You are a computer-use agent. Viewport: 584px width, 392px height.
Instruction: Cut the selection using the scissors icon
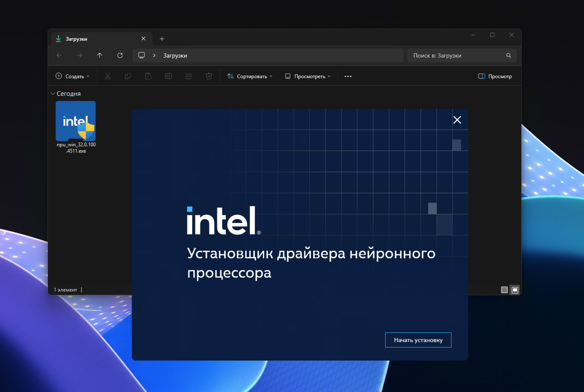(x=107, y=76)
